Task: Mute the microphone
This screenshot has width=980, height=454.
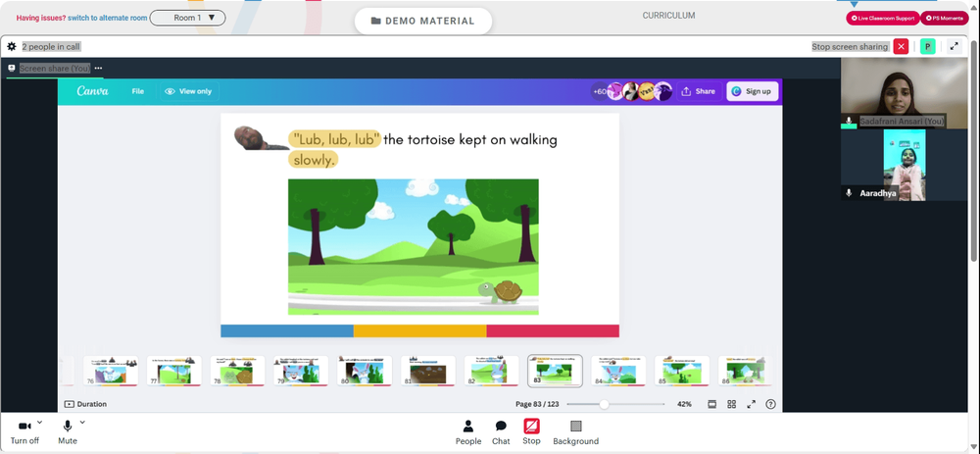Action: [x=68, y=432]
